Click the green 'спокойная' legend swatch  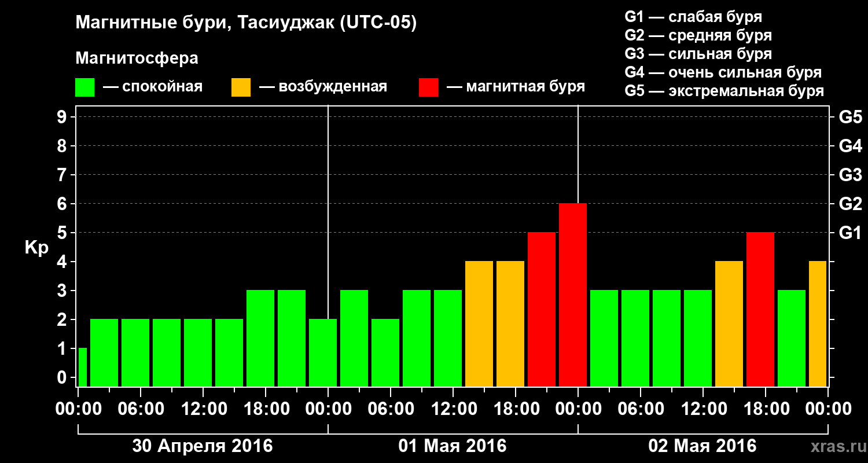[x=85, y=87]
